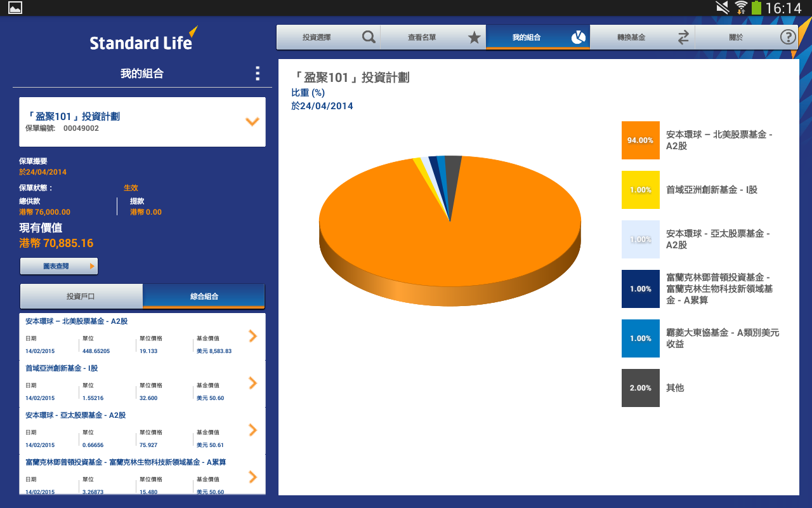Open details arrow for 安本環球 北美股票基金 row

253,336
